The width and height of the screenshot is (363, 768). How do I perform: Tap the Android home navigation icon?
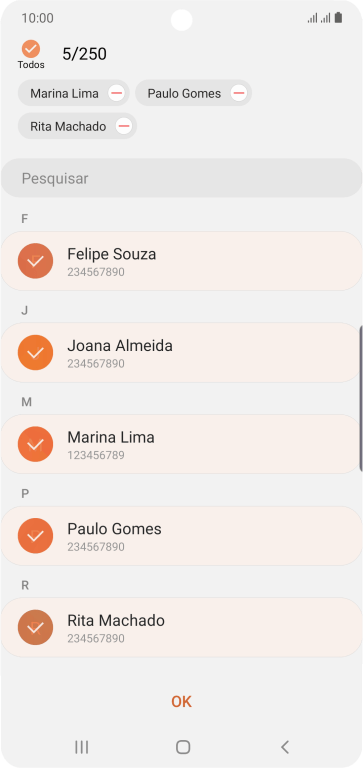tap(183, 746)
